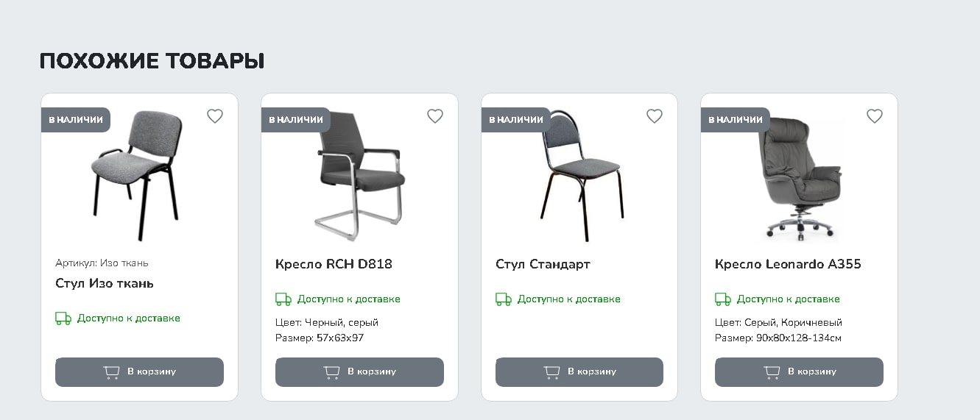980x420 pixels.
Task: Add Стул Изо ткань to favorites (heart)
Action: point(215,116)
